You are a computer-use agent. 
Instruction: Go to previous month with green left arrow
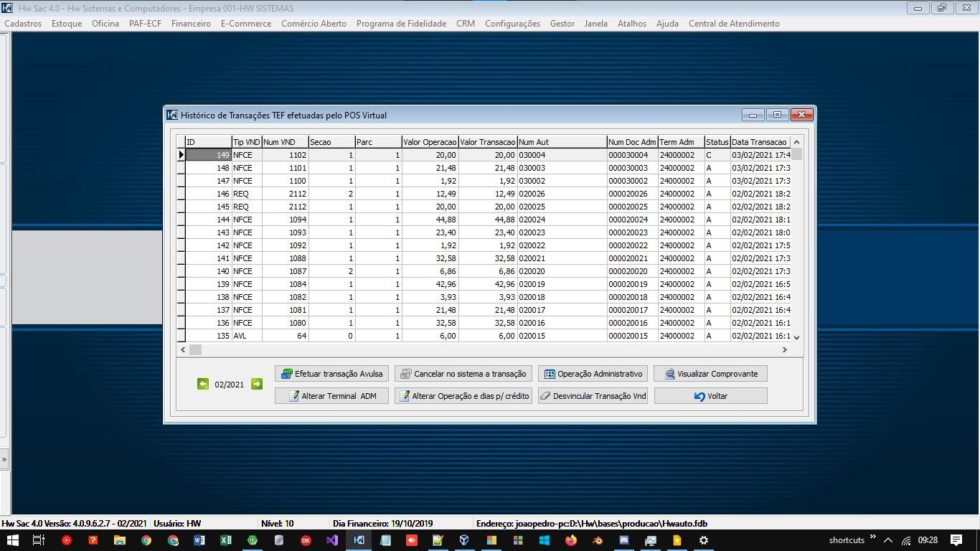tap(203, 384)
